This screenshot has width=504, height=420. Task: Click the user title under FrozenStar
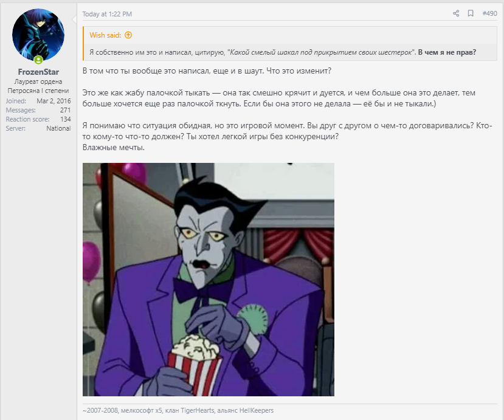click(38, 86)
